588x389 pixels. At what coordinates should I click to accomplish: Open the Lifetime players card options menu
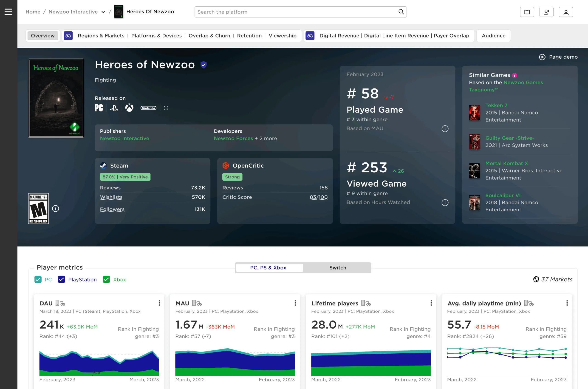(x=431, y=303)
